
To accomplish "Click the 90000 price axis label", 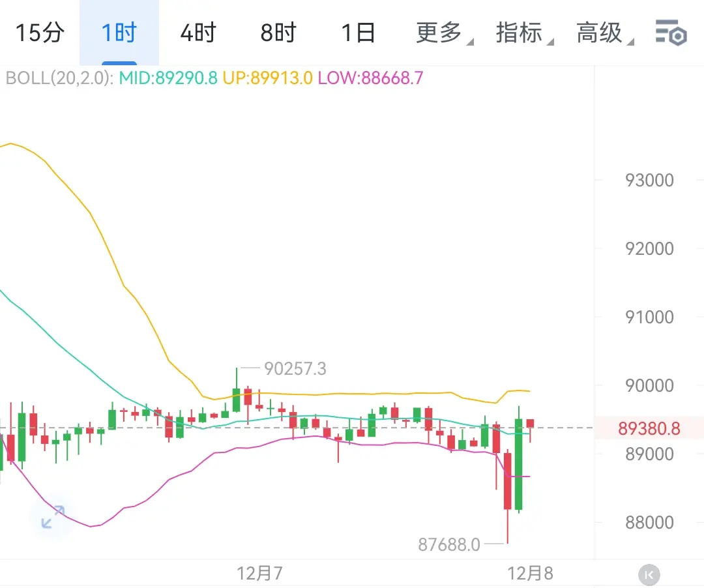I will tap(649, 385).
